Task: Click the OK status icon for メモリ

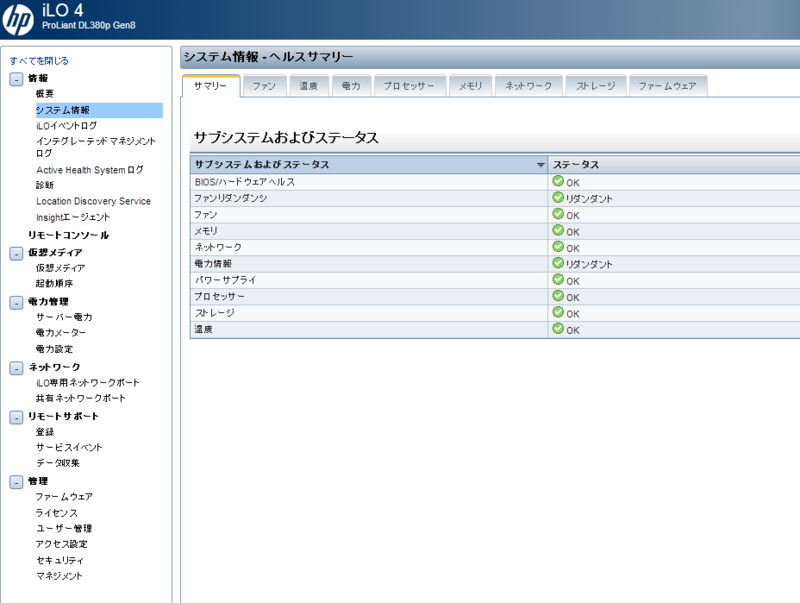Action: pyautogui.click(x=558, y=231)
